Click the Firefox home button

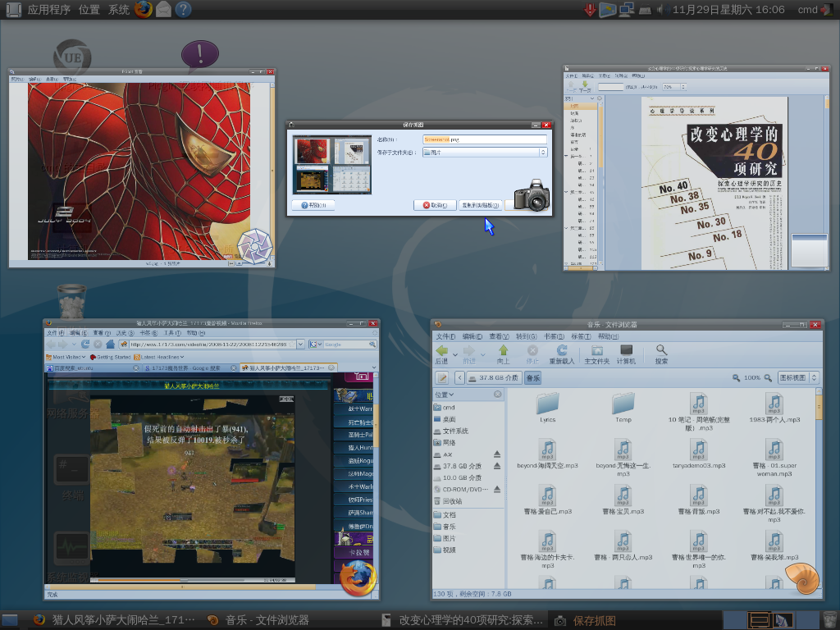(x=111, y=345)
